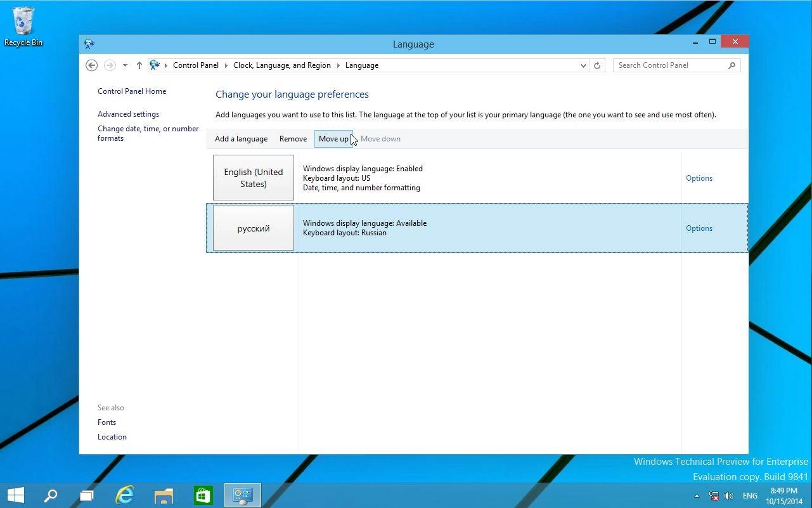Open Control Panel Home link

tap(132, 91)
